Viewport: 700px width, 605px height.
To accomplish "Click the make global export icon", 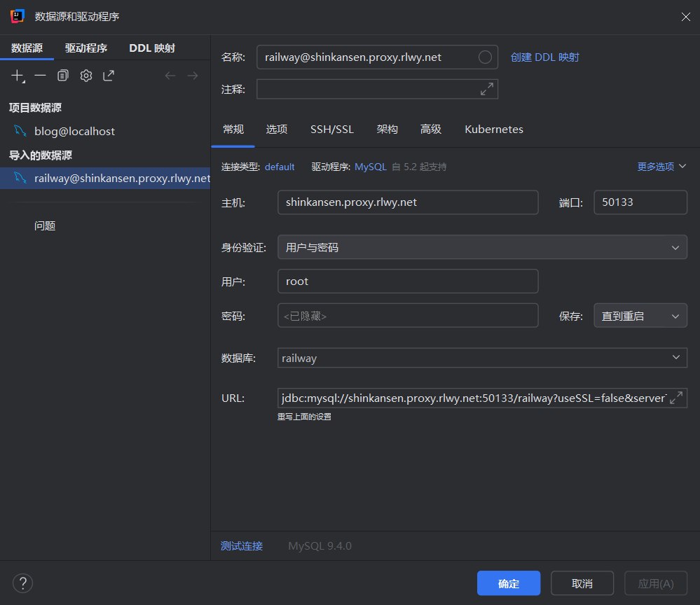I will [x=109, y=76].
